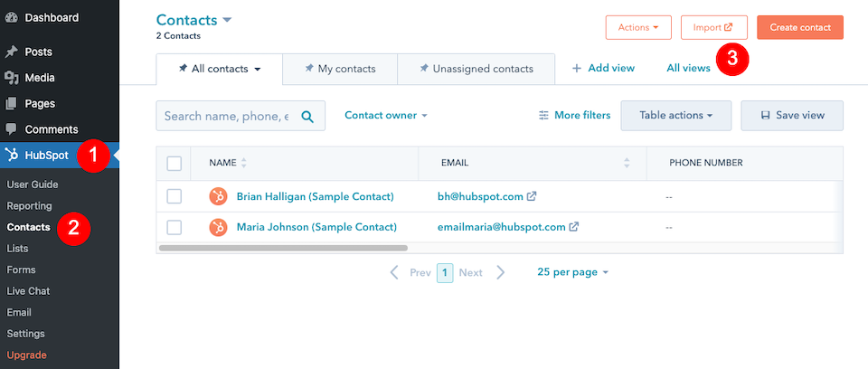Open the All views link
This screenshot has height=369, width=868.
[x=688, y=68]
